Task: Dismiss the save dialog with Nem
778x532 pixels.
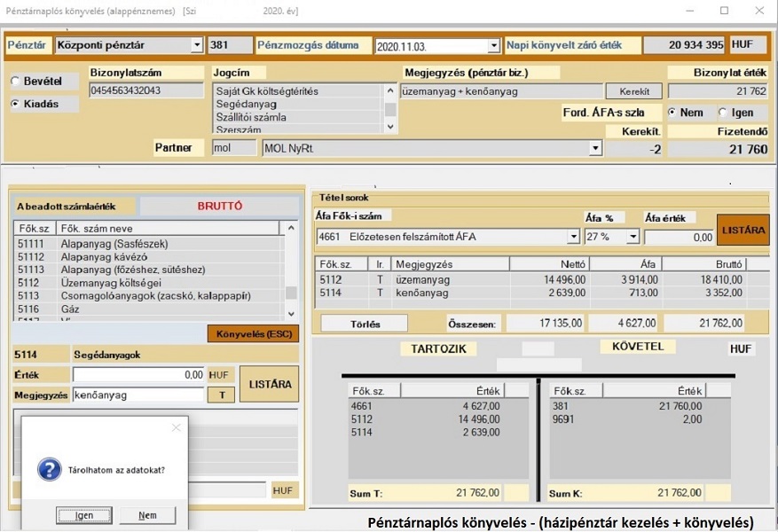Action: pyautogui.click(x=149, y=514)
